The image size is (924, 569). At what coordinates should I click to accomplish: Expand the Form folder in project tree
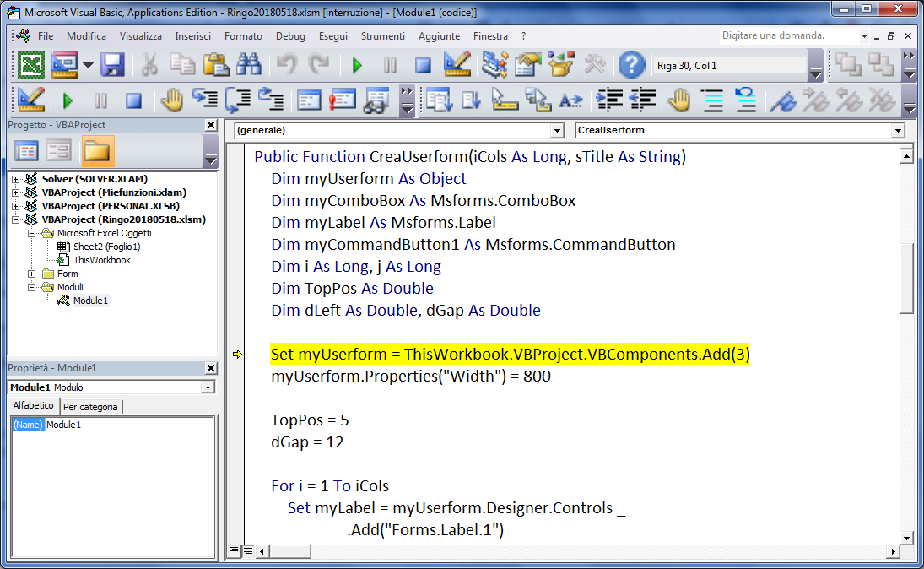click(x=32, y=274)
